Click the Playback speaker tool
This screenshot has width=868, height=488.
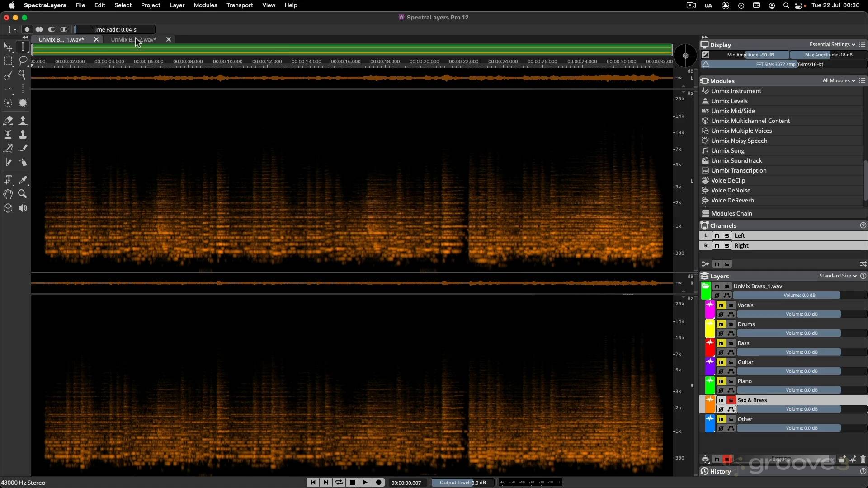coord(23,208)
